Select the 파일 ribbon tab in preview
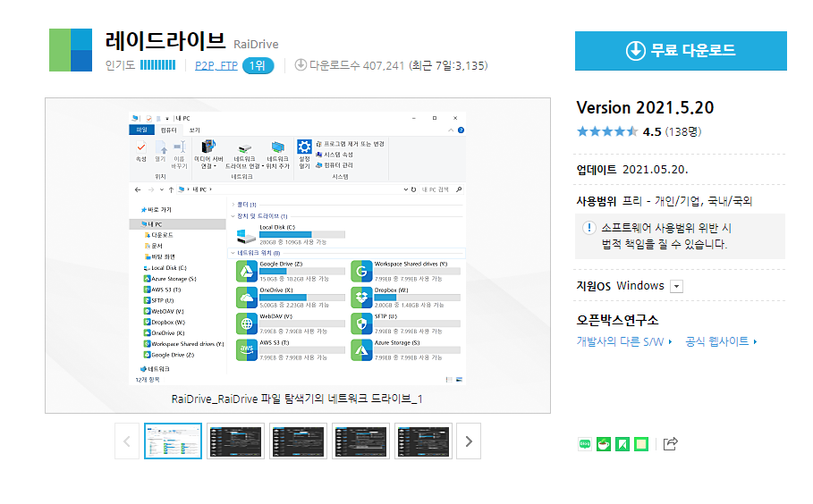The image size is (813, 504). pos(141,130)
